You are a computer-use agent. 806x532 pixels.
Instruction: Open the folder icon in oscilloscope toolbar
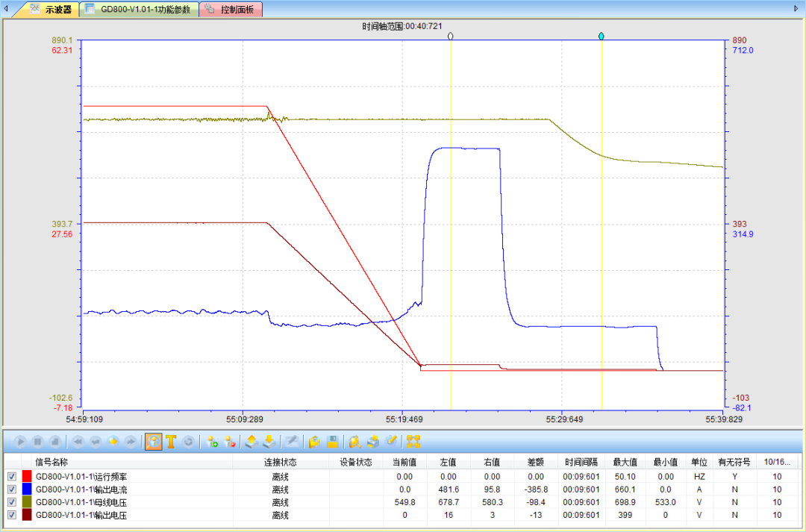coord(315,442)
